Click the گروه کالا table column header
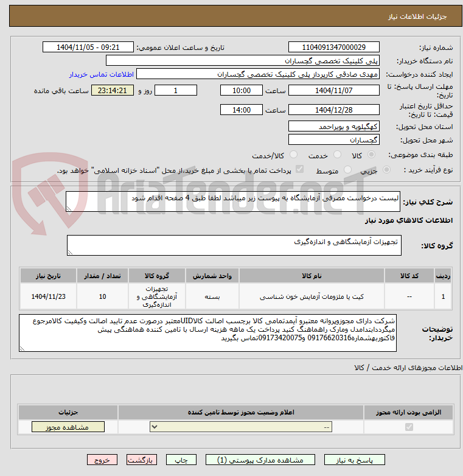This screenshot has width=463, height=476. click(157, 276)
